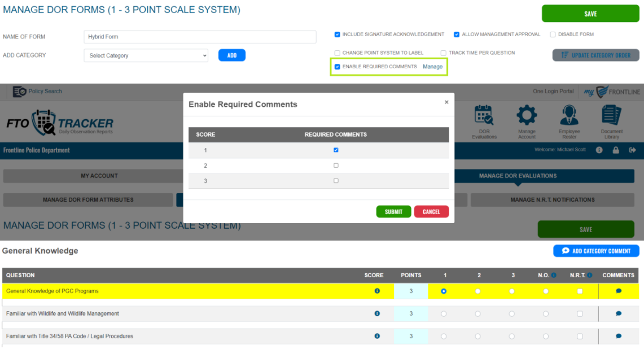The height and width of the screenshot is (349, 644).
Task: Check required comments for score 2
Action: 336,165
